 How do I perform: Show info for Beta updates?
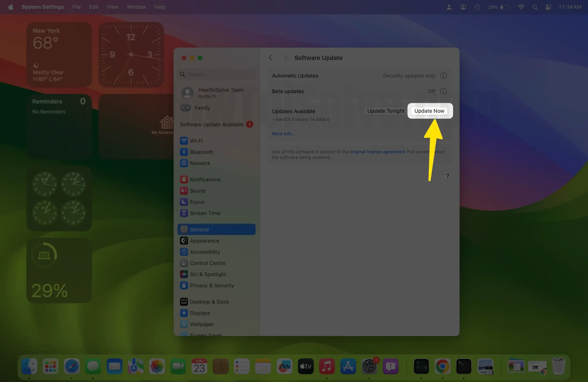[x=443, y=91]
